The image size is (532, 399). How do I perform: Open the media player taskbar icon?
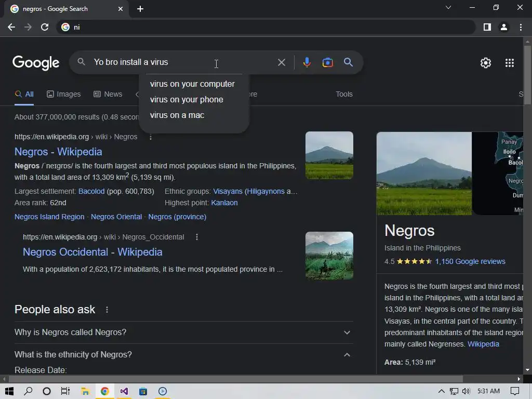(x=163, y=391)
